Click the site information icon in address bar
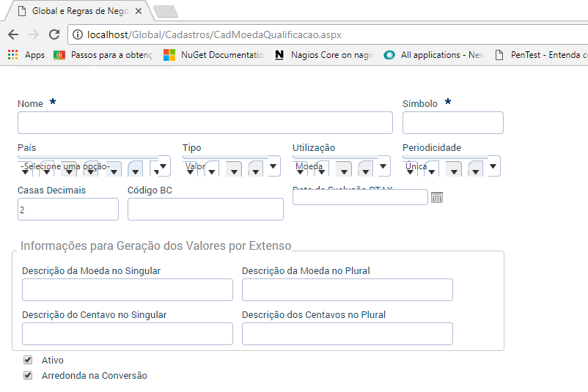The height and width of the screenshot is (392, 588). tap(78, 34)
